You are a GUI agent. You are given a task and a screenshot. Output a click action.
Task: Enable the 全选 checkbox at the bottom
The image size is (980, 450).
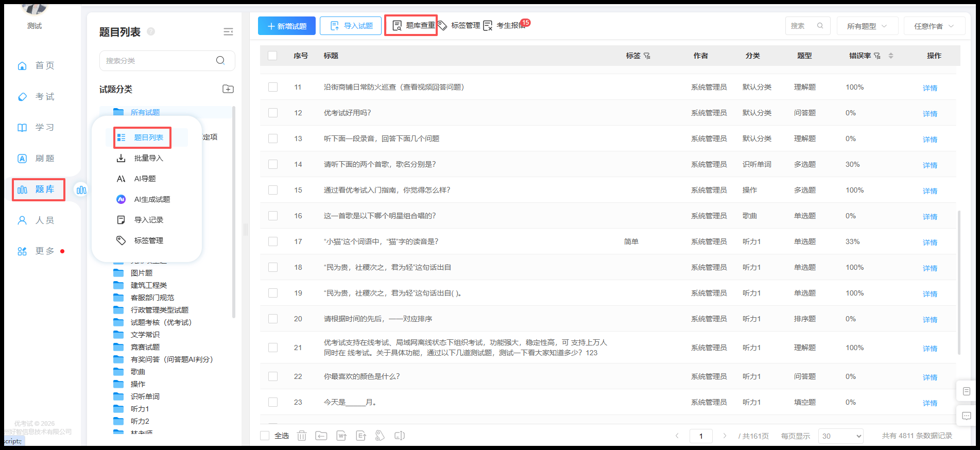tap(265, 436)
